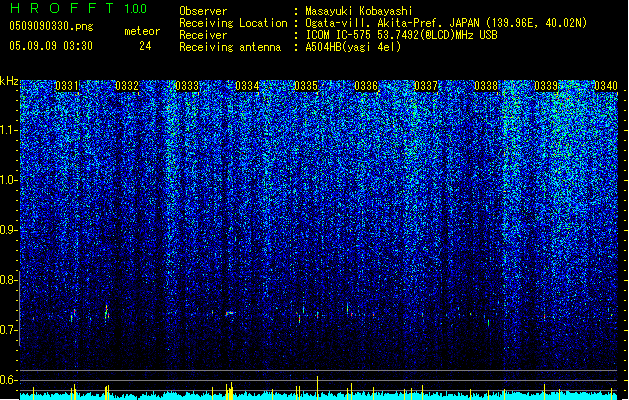
Task: Click the 0.7 kHz axis tick
Action: [x=9, y=330]
